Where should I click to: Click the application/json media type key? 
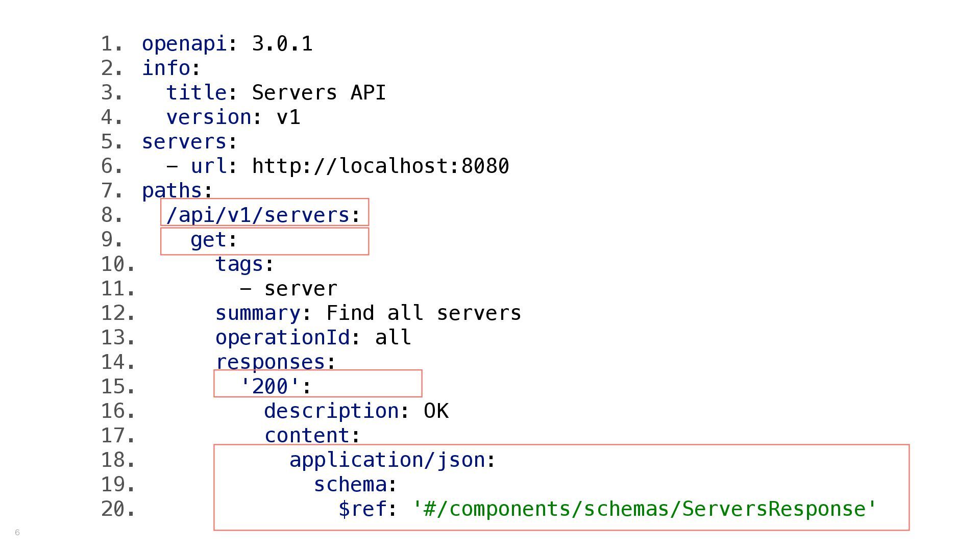tap(387, 460)
